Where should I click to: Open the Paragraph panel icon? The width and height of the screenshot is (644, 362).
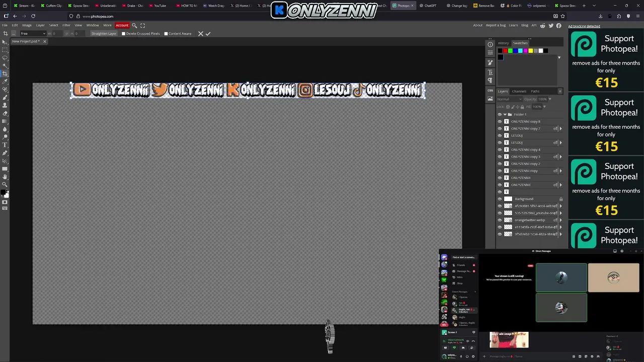[x=490, y=80]
